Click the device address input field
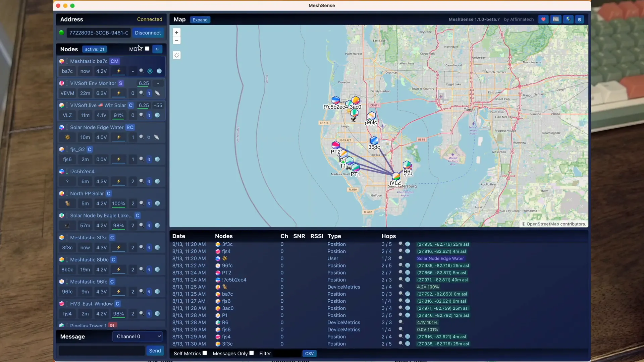 point(99,33)
